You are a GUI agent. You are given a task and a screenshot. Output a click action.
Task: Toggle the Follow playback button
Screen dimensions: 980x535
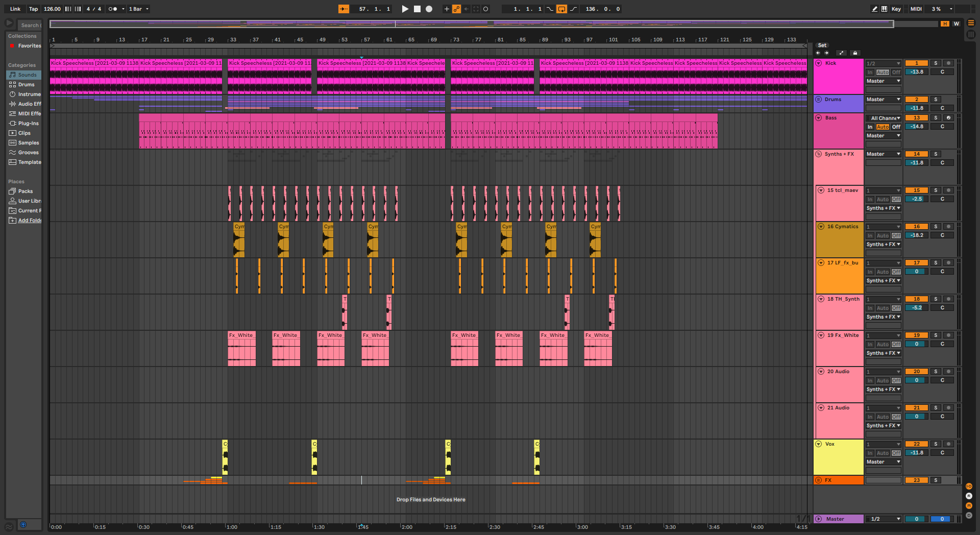click(344, 9)
